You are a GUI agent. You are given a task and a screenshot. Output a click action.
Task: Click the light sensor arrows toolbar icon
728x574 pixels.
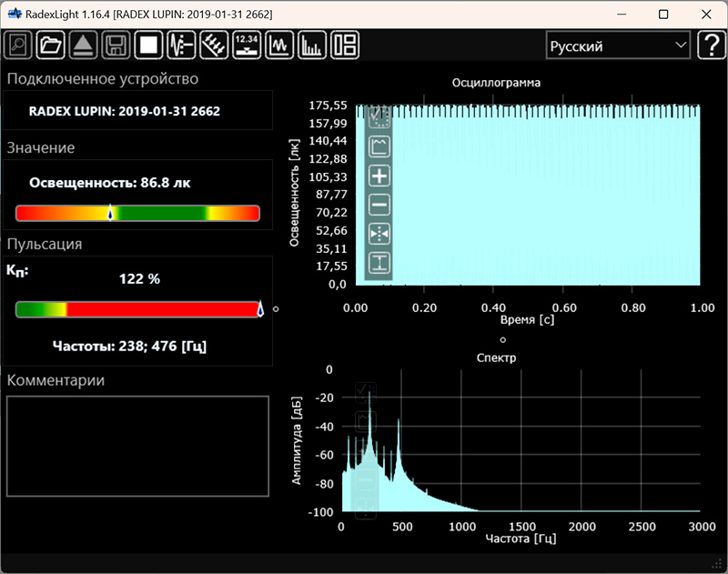point(214,45)
